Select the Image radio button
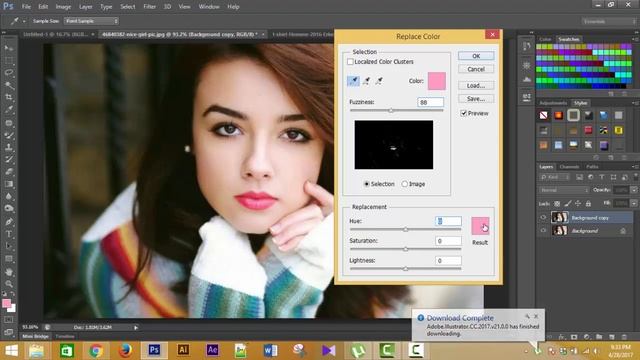640x360 pixels. point(404,184)
